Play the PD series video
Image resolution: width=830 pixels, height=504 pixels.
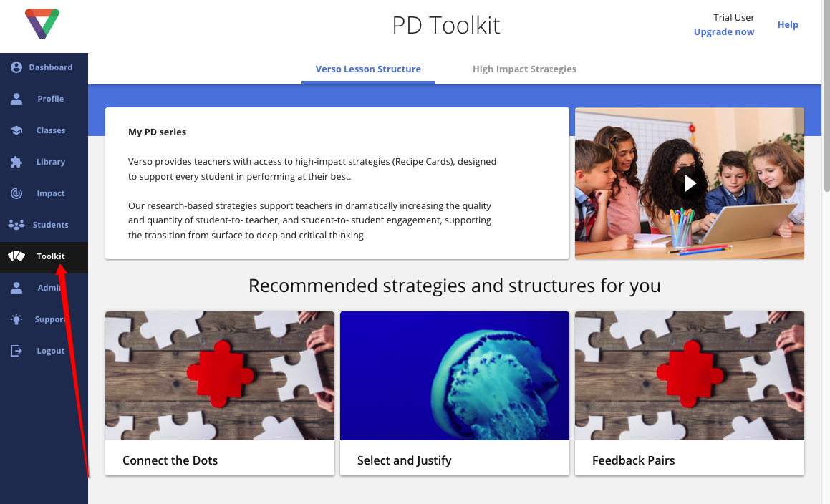pos(689,183)
